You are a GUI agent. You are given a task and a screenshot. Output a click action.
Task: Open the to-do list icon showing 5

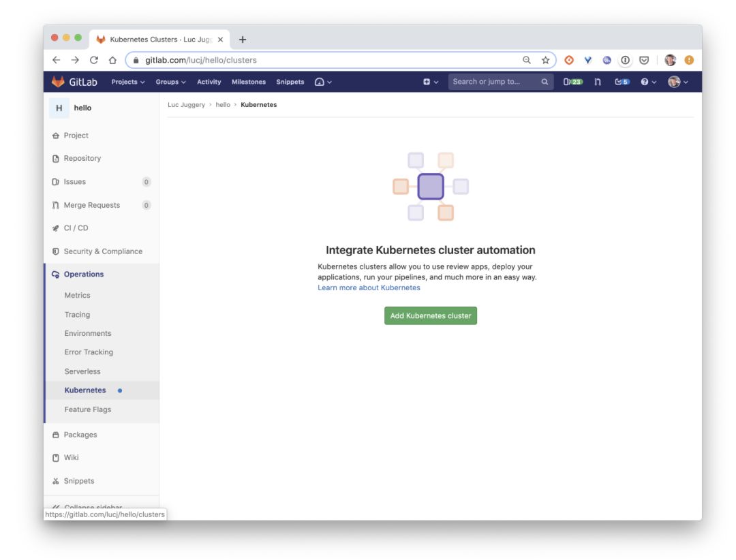point(622,82)
